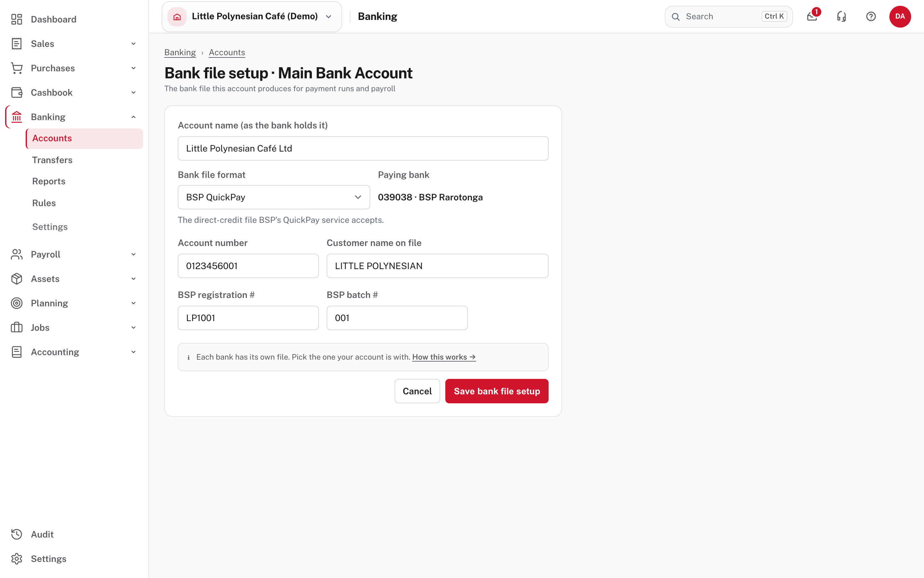The image size is (924, 578).
Task: Click the Account name input field
Action: tap(363, 148)
